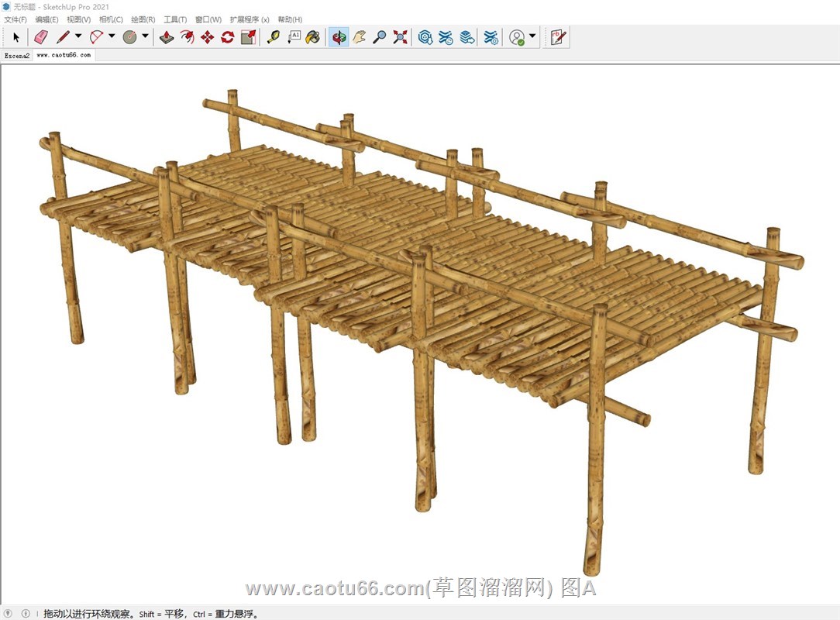Select the Zoom magnifier tool

click(379, 36)
